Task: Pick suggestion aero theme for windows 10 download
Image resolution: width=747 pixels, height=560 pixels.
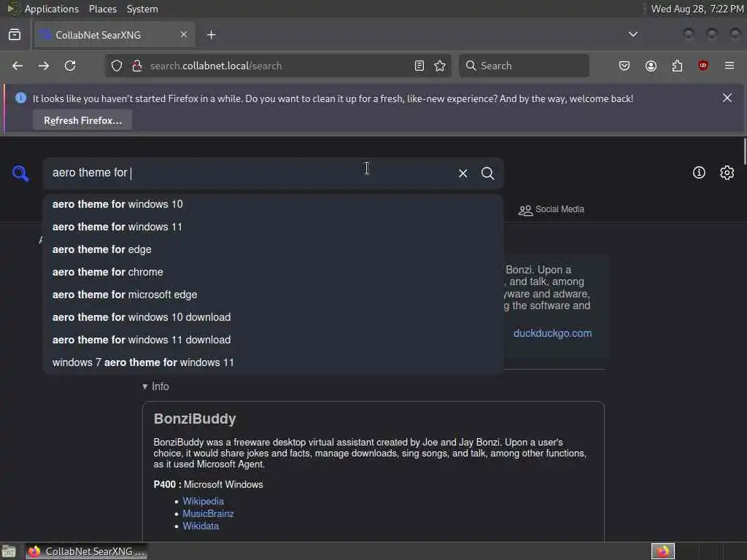Action: click(x=273, y=317)
